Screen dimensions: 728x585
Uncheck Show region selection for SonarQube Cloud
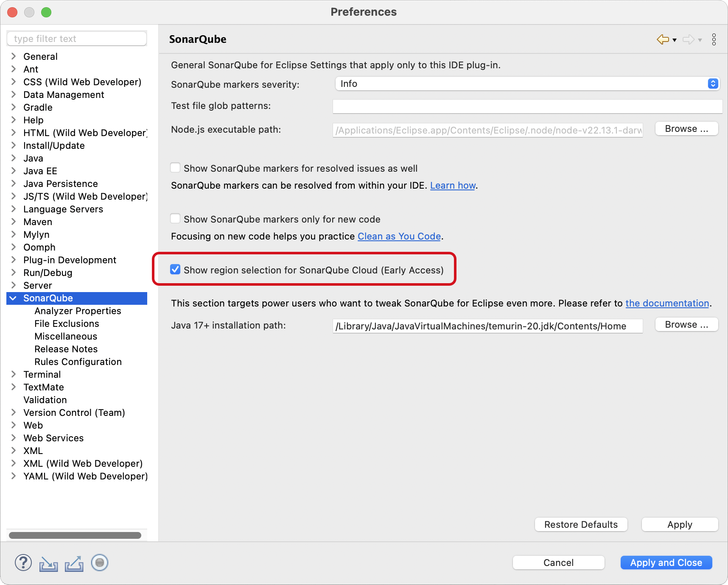(x=175, y=270)
